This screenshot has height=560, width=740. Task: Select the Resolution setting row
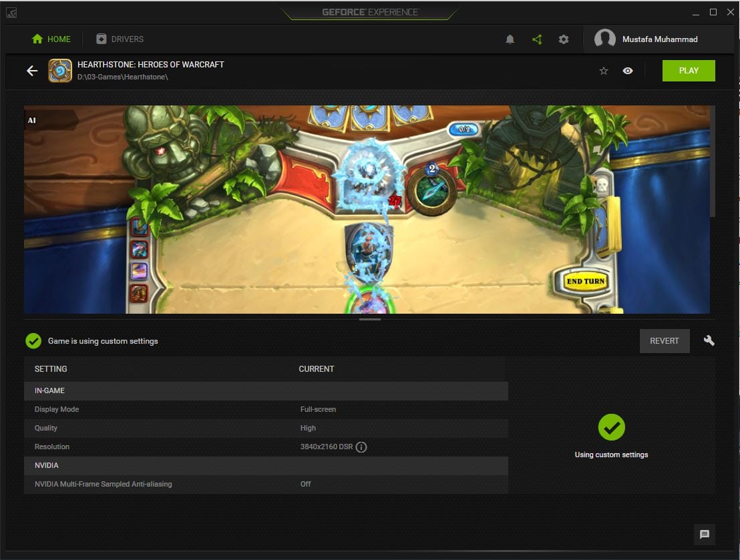(266, 447)
